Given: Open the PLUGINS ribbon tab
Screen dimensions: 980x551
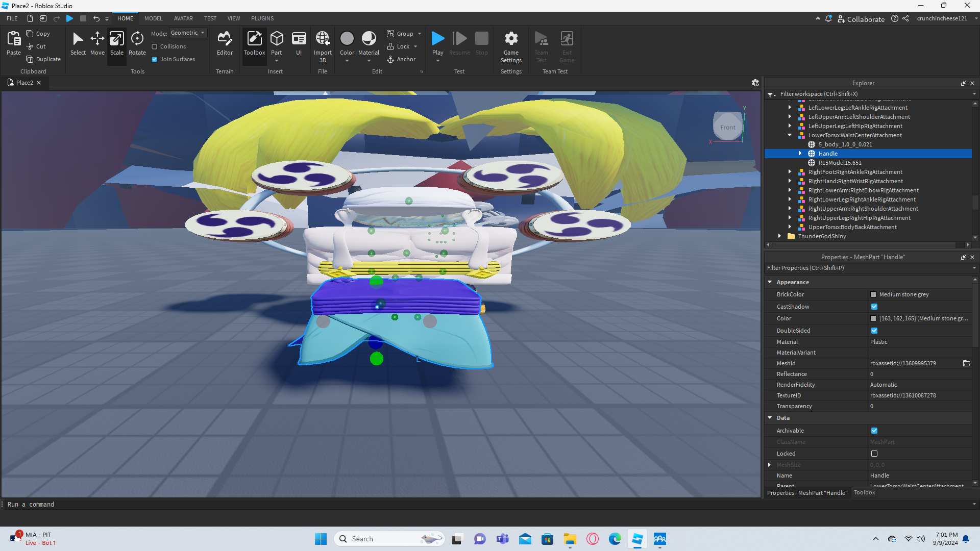Looking at the screenshot, I should pyautogui.click(x=262, y=18).
